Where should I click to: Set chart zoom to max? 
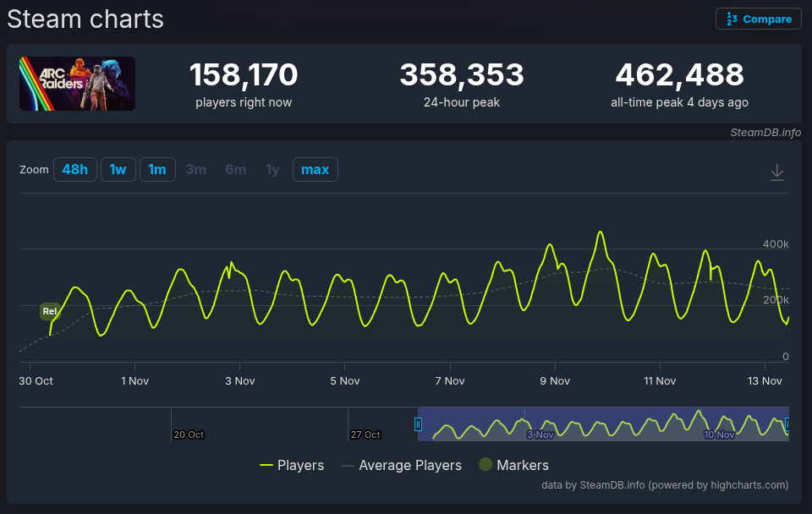coord(315,169)
